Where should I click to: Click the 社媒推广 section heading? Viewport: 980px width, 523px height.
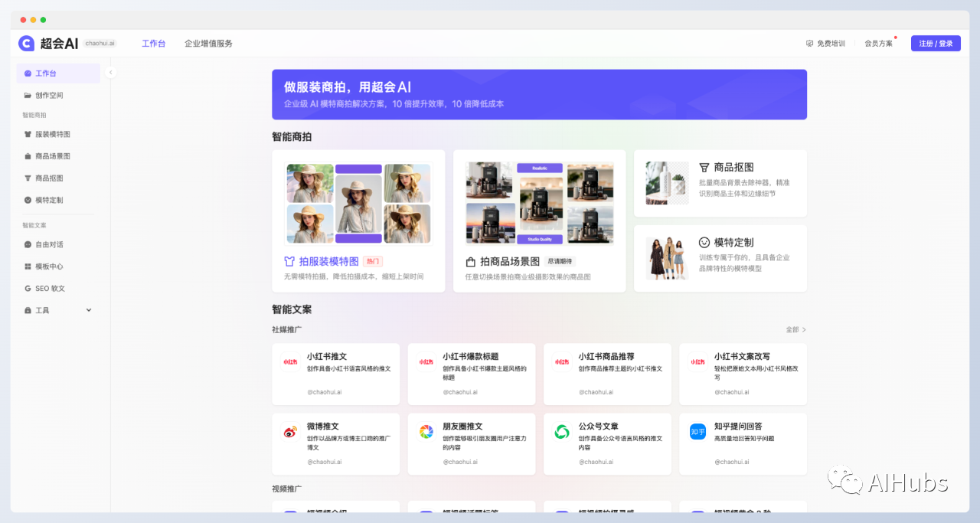pos(286,330)
